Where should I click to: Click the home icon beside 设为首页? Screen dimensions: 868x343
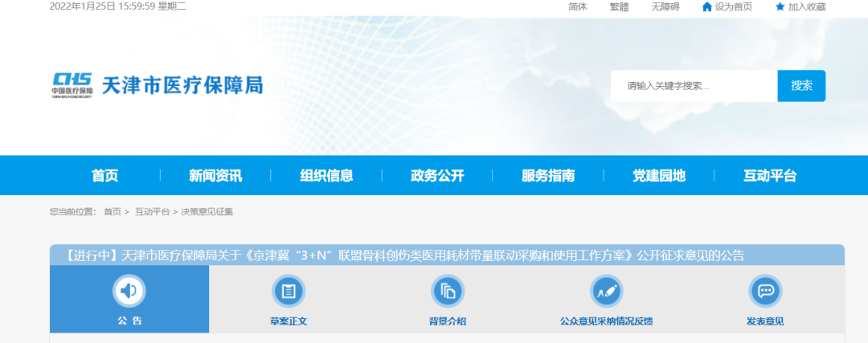click(707, 6)
